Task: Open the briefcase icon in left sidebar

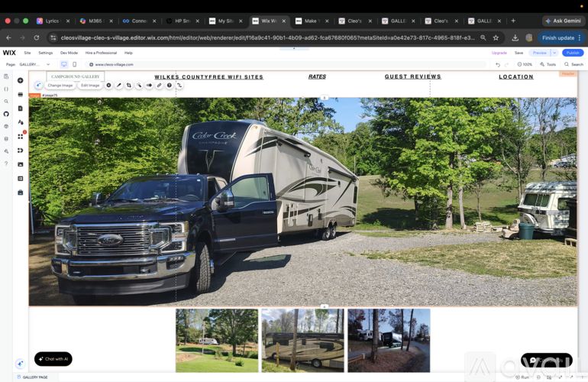Action: tap(21, 193)
